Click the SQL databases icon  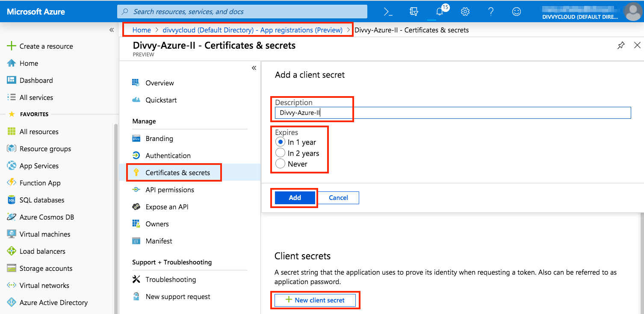(x=12, y=200)
